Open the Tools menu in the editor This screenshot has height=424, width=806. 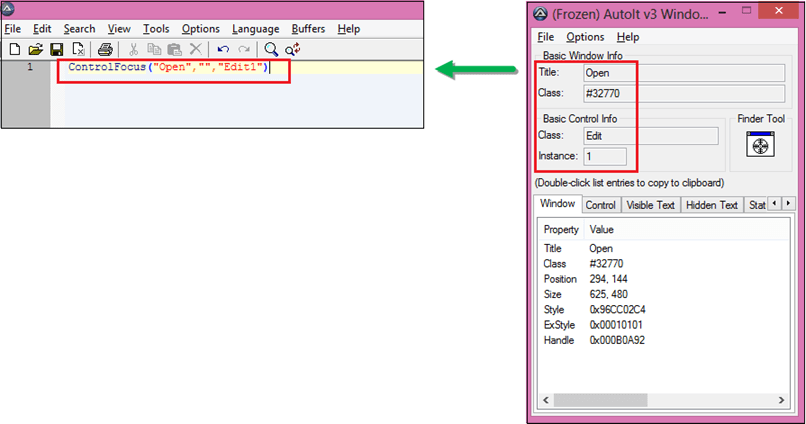155,29
